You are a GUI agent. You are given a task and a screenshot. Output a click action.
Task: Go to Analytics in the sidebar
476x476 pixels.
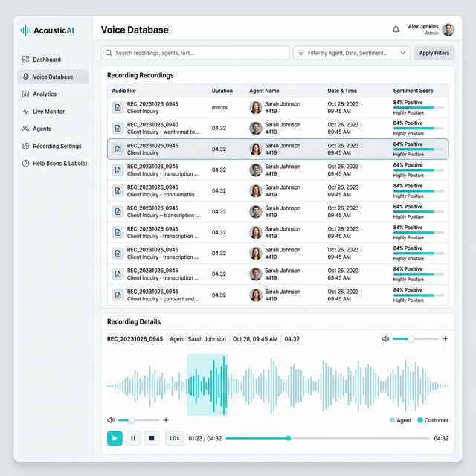(44, 94)
